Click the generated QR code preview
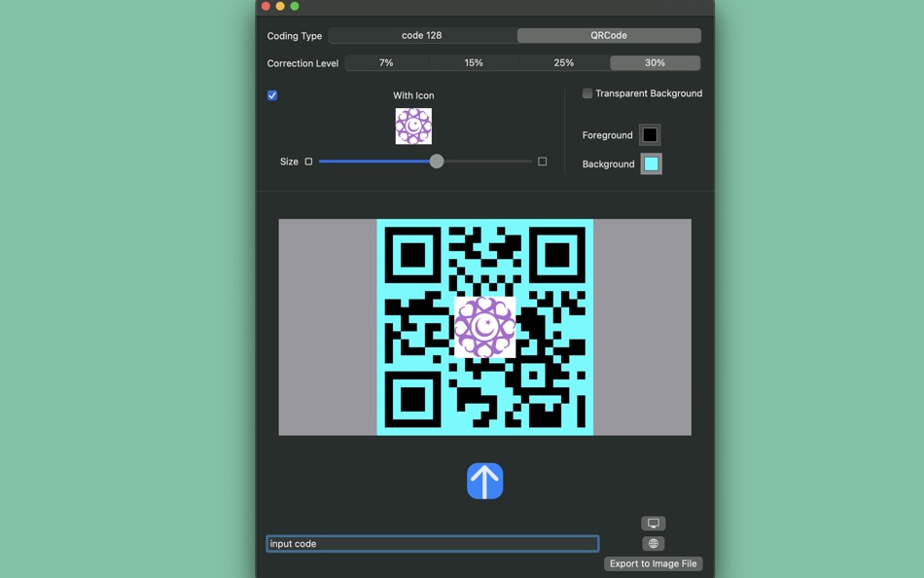This screenshot has height=578, width=924. pos(485,327)
